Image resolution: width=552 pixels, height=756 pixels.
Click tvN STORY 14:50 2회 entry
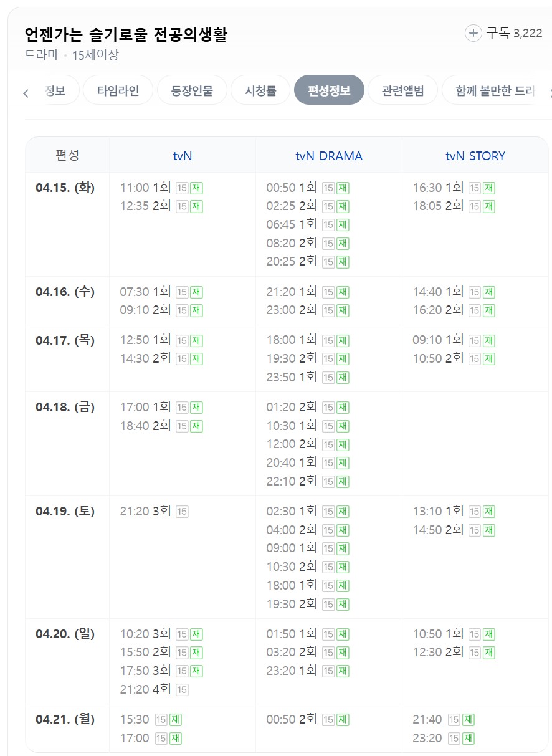(x=454, y=530)
